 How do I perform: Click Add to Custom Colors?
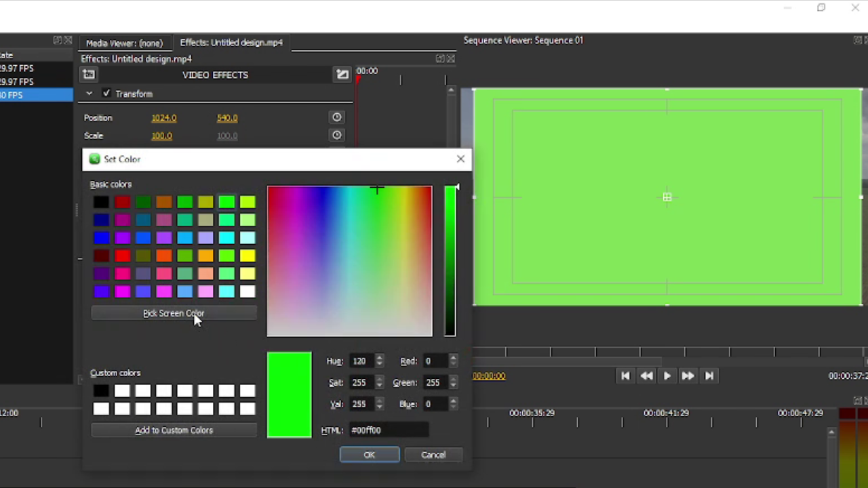click(174, 430)
